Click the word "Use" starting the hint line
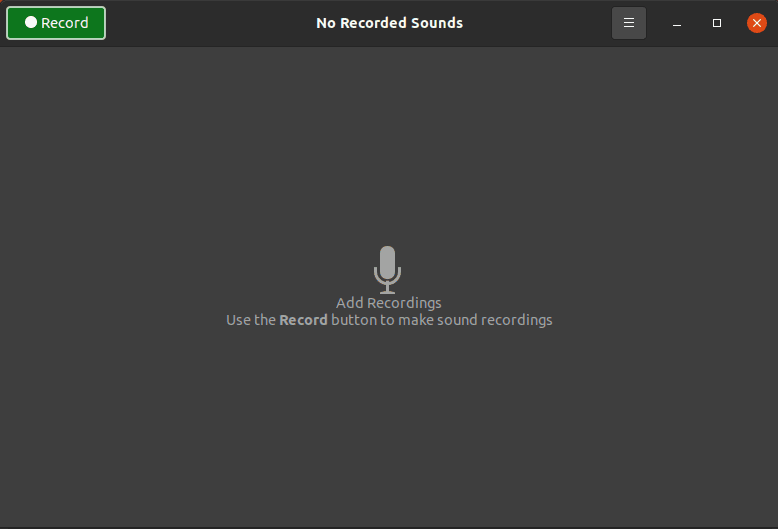The height and width of the screenshot is (529, 778). click(238, 320)
